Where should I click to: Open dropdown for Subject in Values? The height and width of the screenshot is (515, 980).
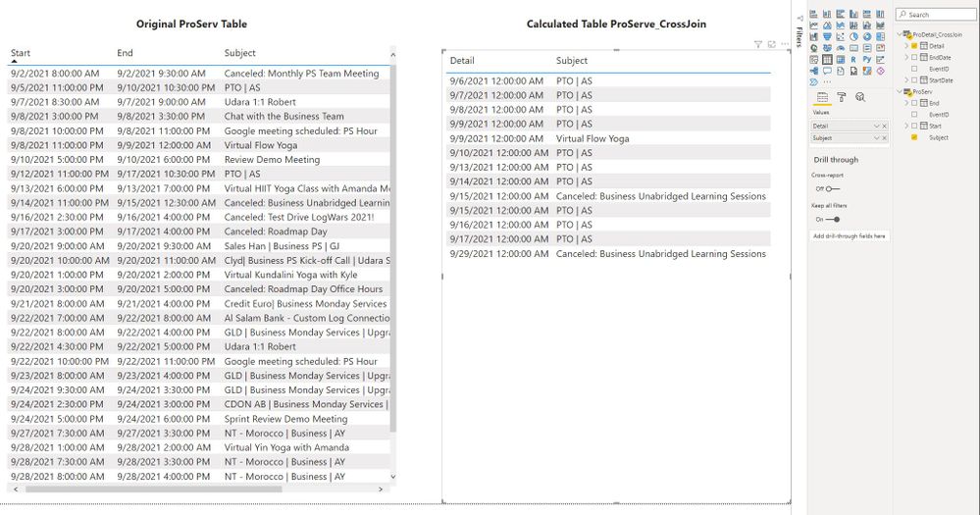(876, 138)
